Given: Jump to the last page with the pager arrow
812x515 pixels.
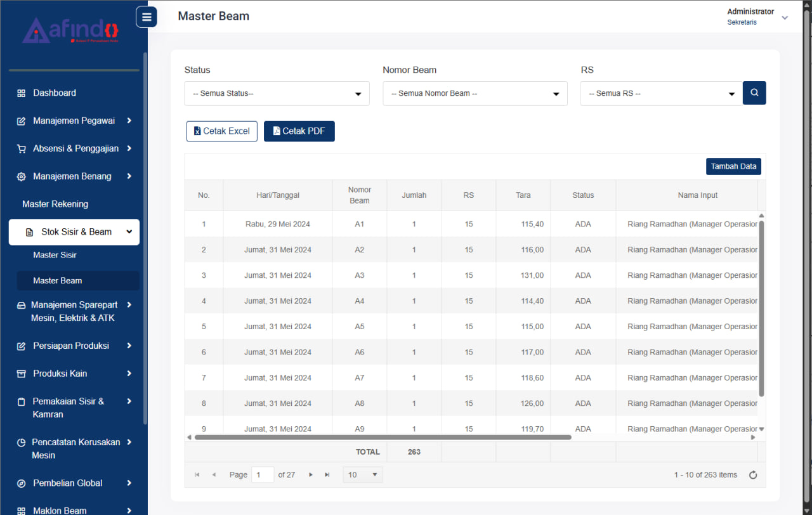Looking at the screenshot, I should [327, 474].
